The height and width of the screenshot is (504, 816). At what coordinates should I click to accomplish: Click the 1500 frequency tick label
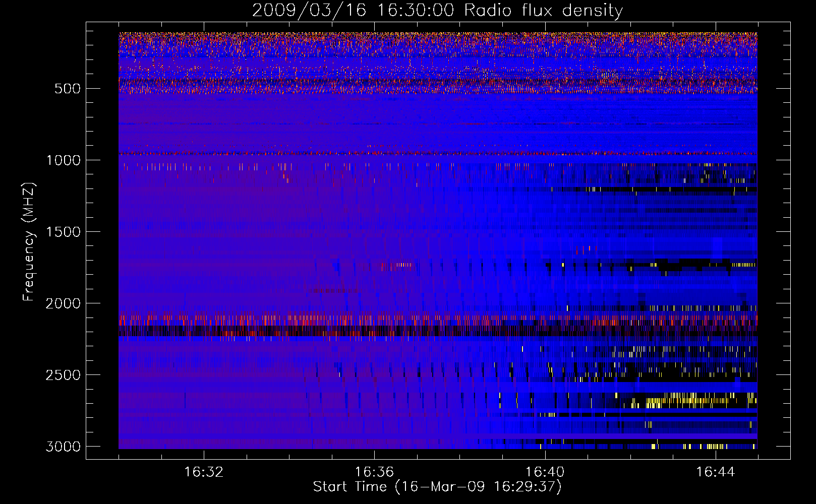63,232
